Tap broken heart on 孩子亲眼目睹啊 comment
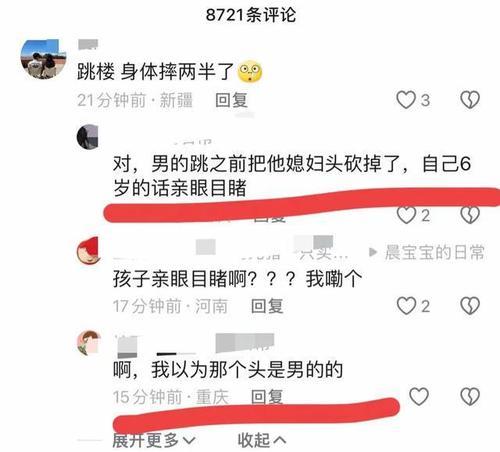The image size is (500, 452). click(x=470, y=306)
